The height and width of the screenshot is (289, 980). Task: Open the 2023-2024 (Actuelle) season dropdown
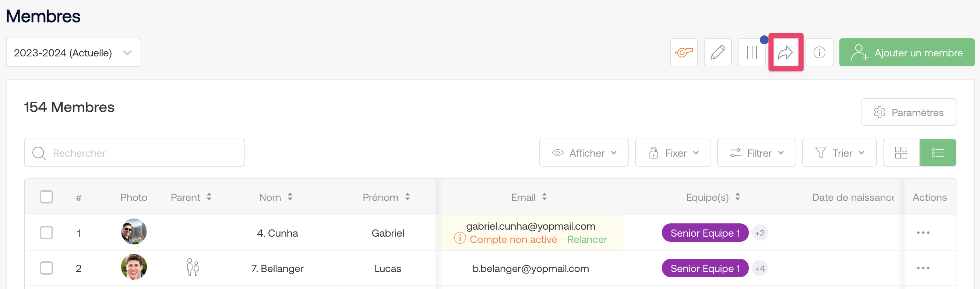click(73, 53)
